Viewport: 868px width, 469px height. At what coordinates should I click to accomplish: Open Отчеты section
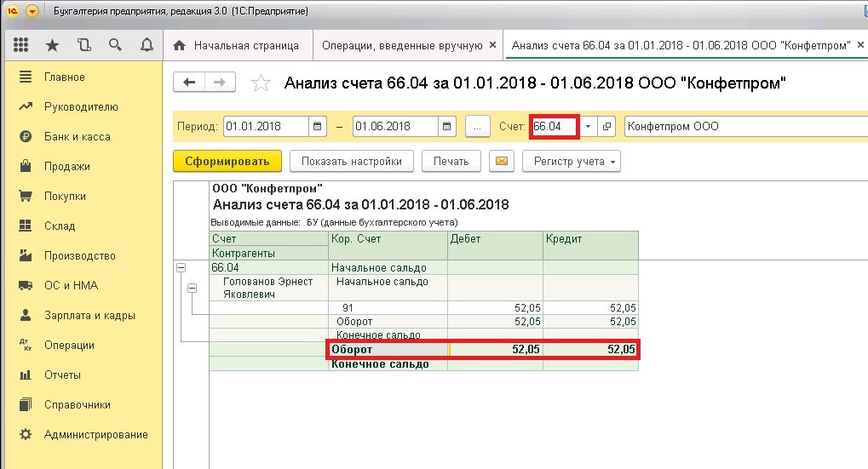62,375
